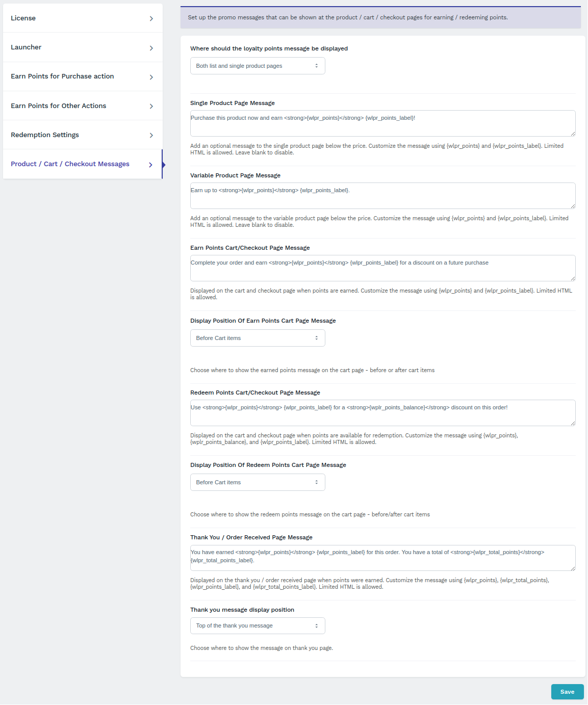The height and width of the screenshot is (705, 588).
Task: Open the License settings section
Action: (83, 18)
